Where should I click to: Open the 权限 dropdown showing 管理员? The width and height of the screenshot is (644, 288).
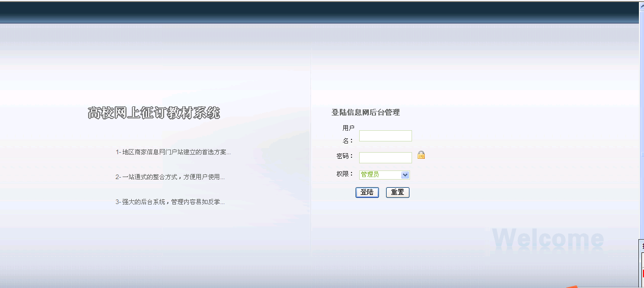click(x=385, y=175)
